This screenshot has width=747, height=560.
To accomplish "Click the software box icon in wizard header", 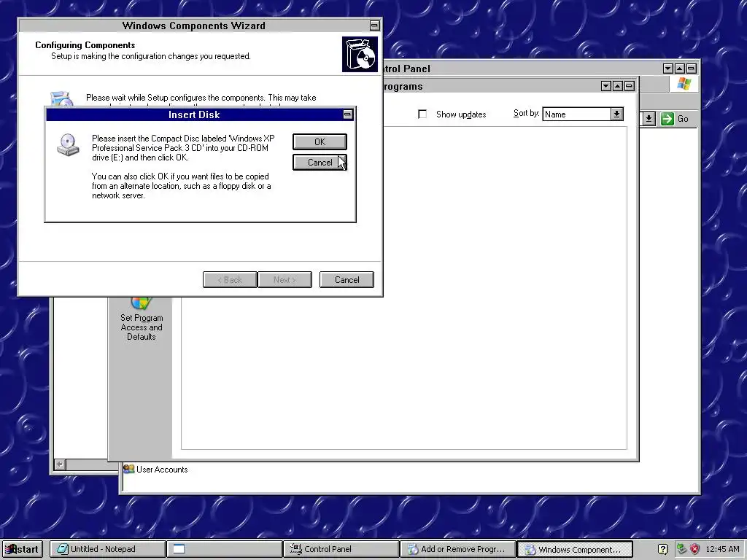I will tap(360, 54).
